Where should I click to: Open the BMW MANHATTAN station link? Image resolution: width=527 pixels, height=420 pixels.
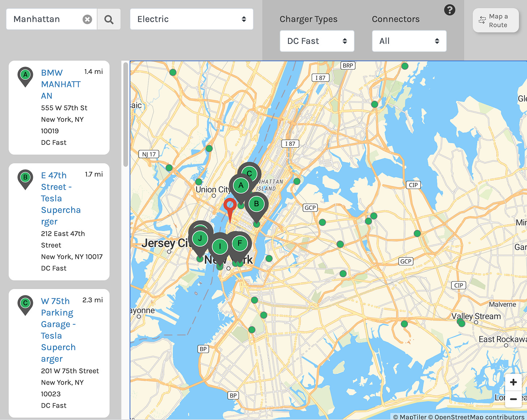click(61, 84)
